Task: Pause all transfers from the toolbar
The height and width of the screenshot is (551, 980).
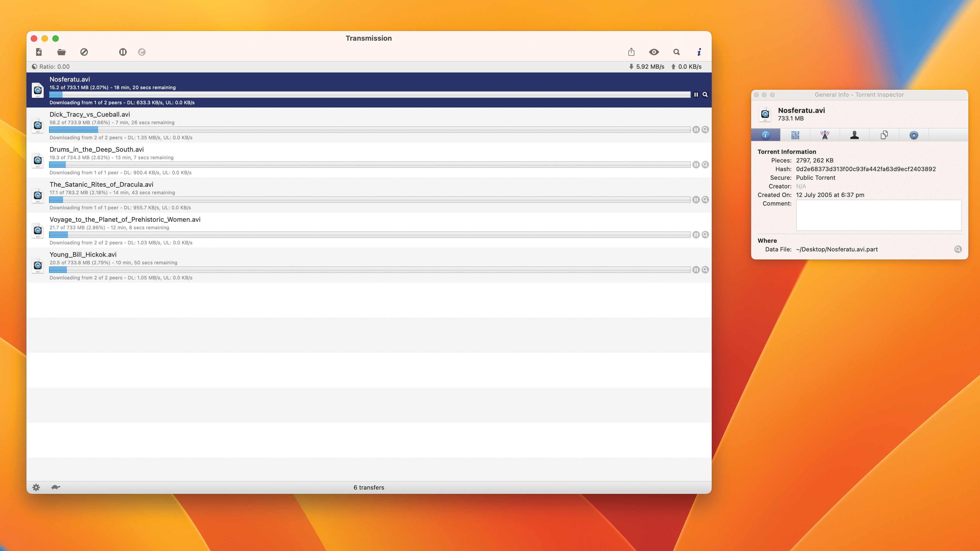Action: (x=122, y=52)
